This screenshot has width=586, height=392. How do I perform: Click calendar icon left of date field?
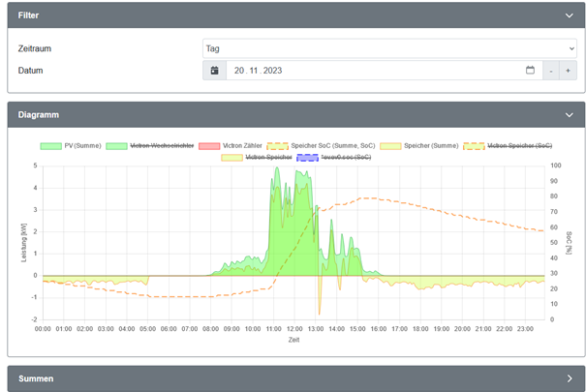pyautogui.click(x=214, y=71)
